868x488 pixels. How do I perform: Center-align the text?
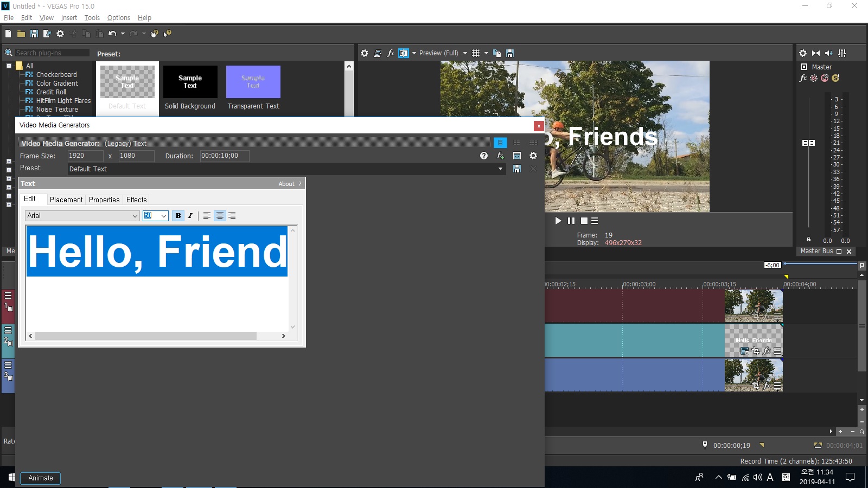point(220,215)
